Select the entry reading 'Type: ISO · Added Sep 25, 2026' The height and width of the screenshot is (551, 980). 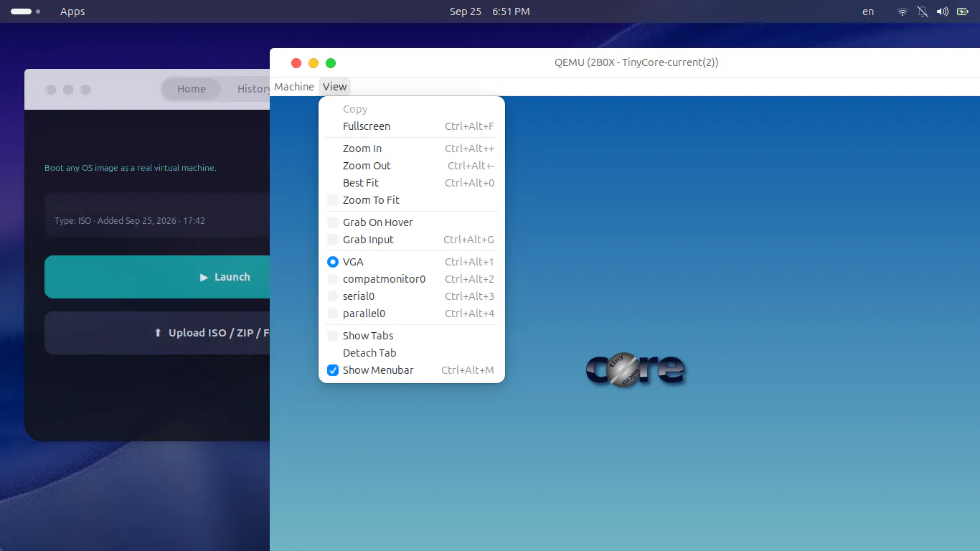[157, 215]
